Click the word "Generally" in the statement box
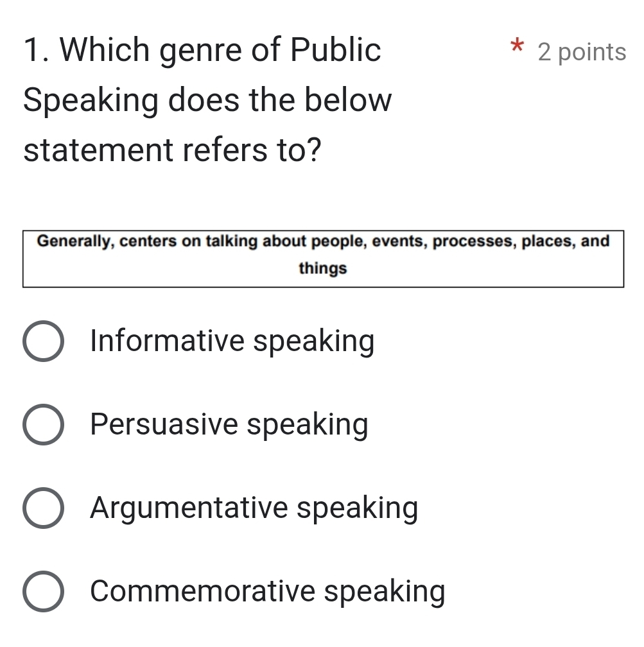This screenshot has width=644, height=647. click(x=73, y=241)
